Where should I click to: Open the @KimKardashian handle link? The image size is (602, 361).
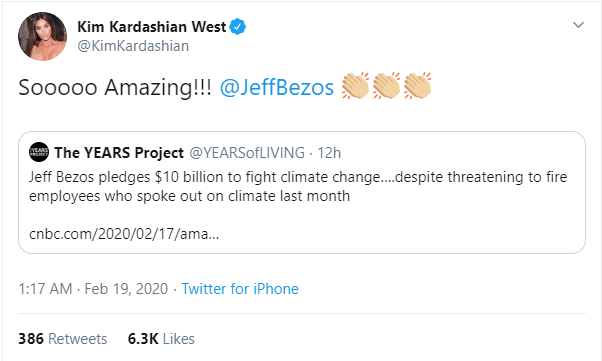133,46
